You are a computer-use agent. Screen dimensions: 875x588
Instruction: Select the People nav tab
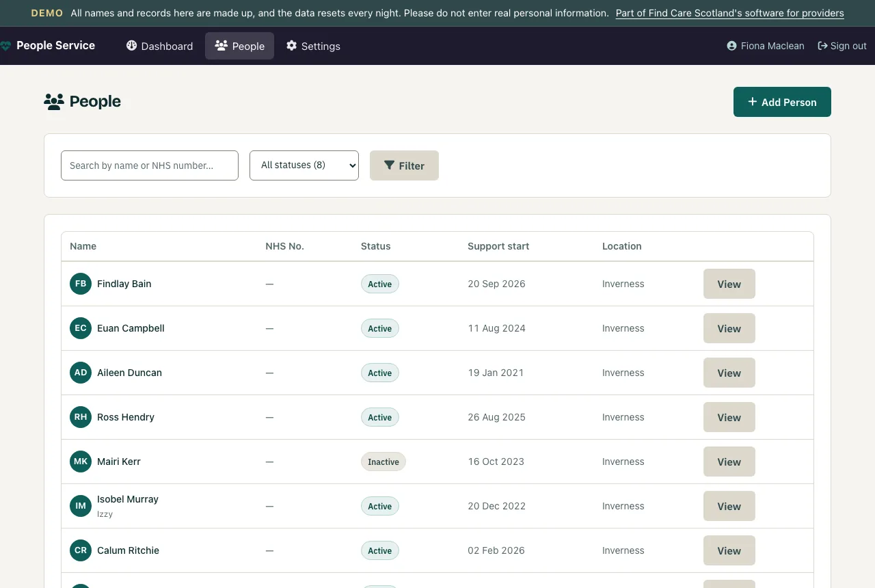(x=239, y=46)
